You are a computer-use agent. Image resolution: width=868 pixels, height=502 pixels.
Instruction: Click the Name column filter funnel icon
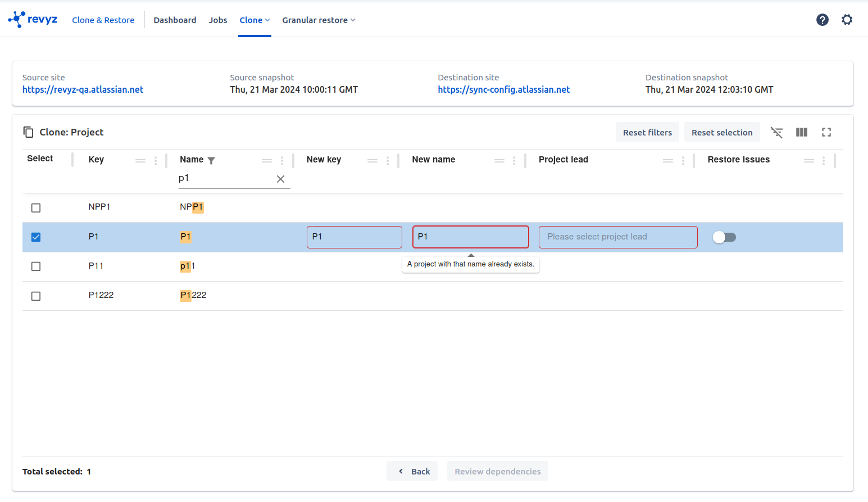(x=211, y=160)
